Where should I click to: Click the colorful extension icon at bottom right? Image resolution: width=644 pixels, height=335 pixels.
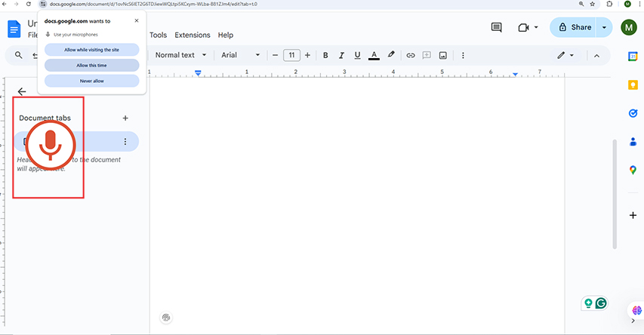point(636,310)
